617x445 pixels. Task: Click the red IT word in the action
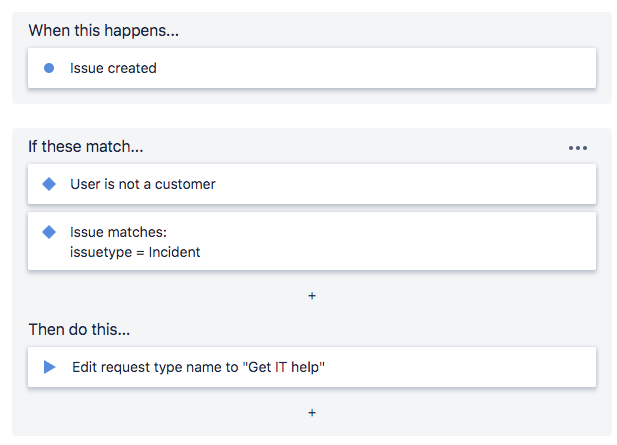tap(281, 367)
